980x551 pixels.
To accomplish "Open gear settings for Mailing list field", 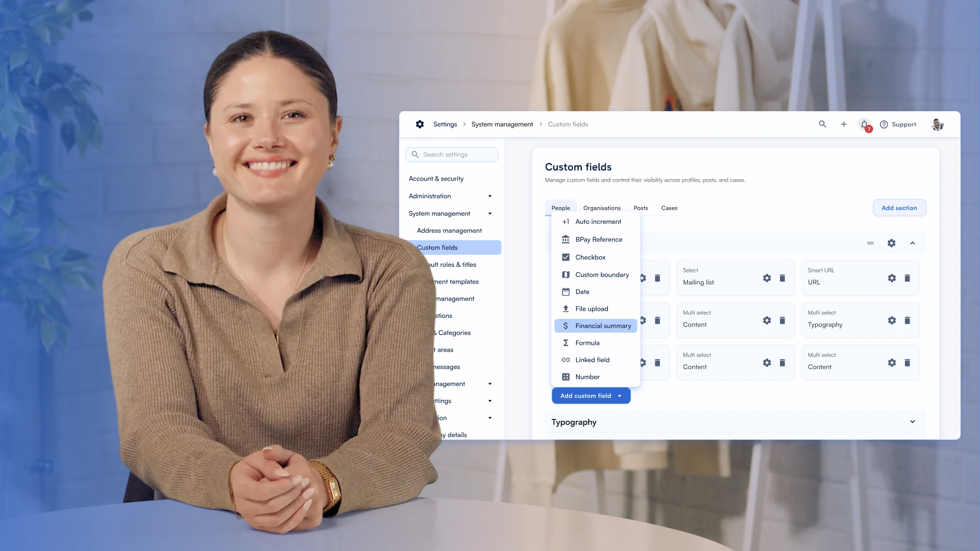I will [767, 278].
